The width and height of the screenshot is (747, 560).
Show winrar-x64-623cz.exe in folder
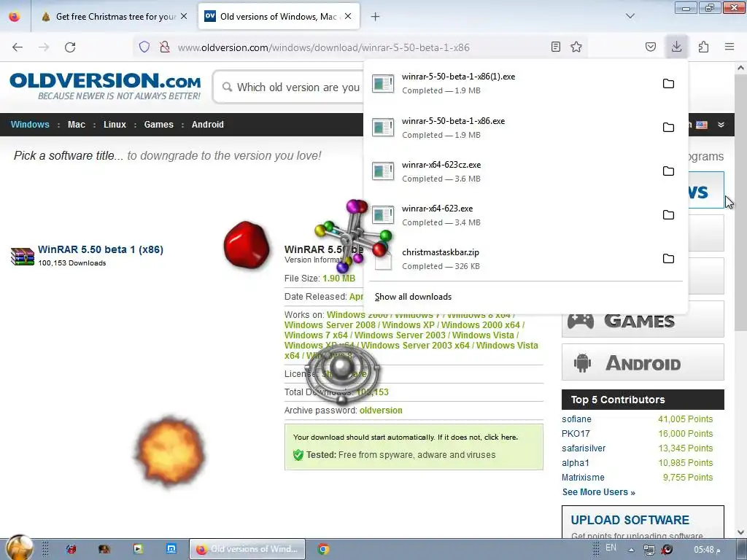coord(668,171)
